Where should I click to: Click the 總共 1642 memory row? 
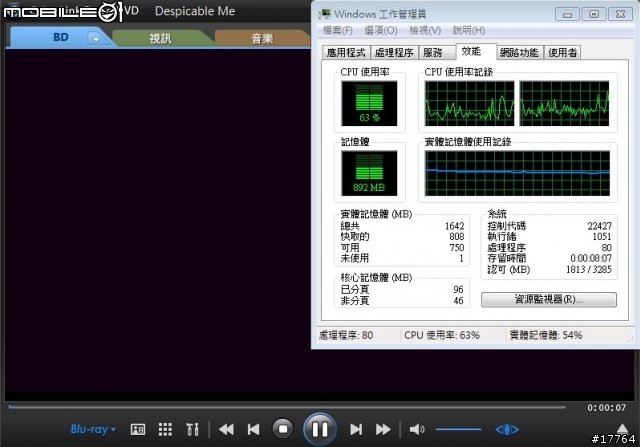coord(402,226)
